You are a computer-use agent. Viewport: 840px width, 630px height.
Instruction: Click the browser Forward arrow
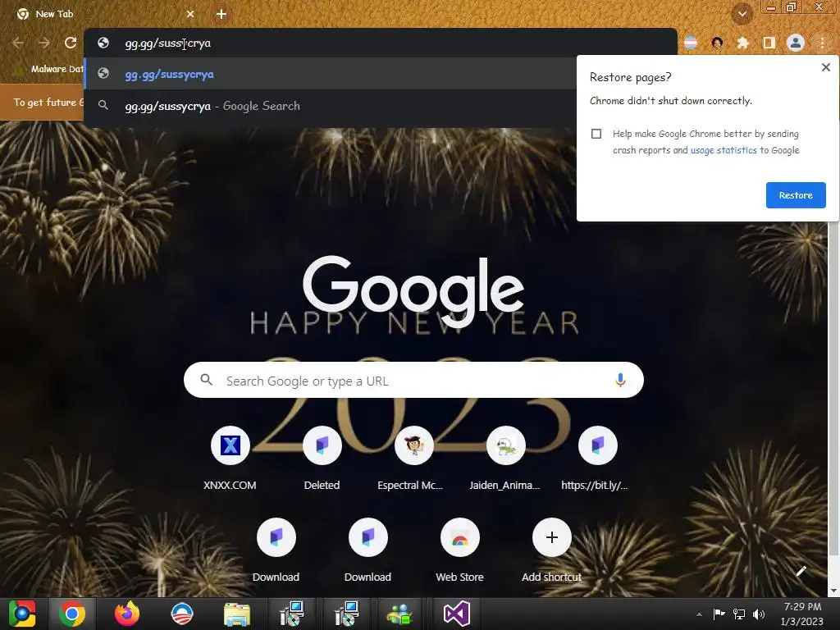44,43
